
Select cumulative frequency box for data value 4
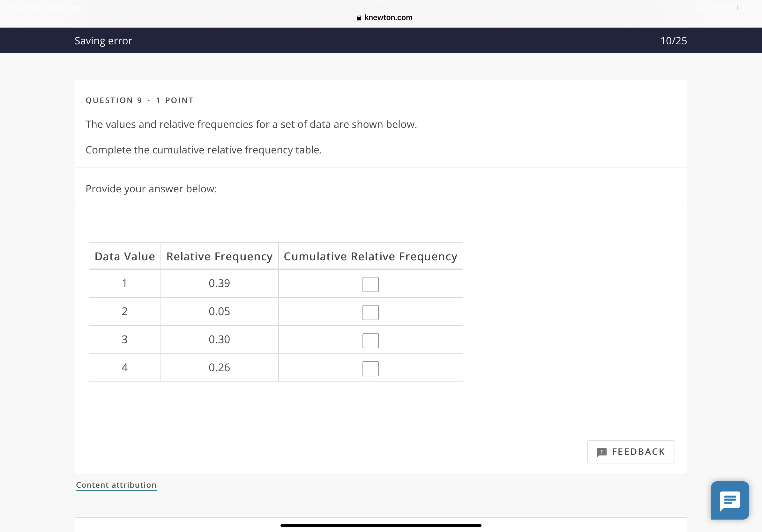click(370, 368)
